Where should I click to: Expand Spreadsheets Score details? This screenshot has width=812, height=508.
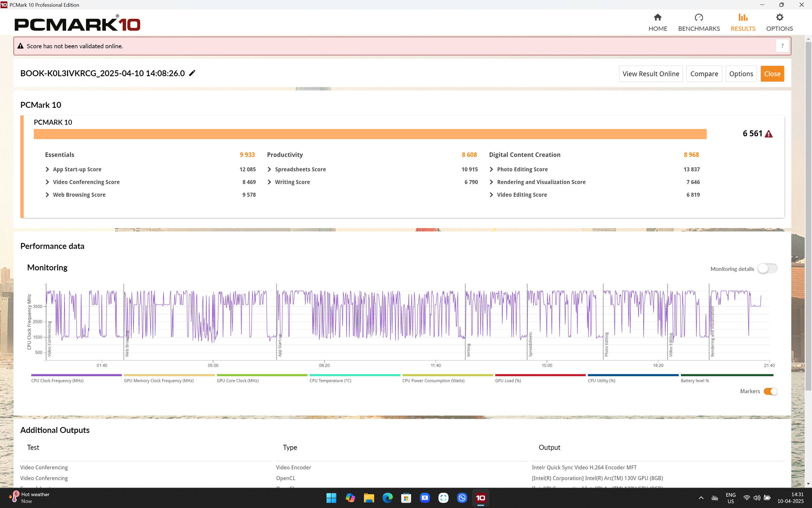270,169
